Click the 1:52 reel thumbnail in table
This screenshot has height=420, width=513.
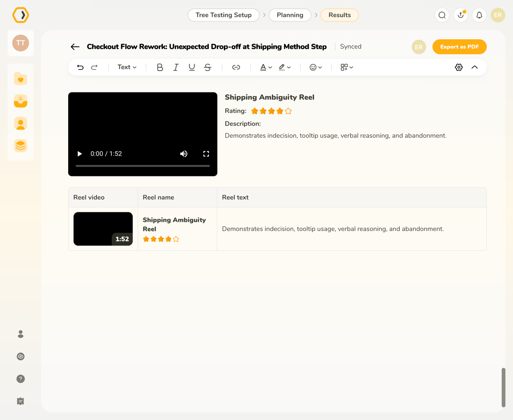point(103,229)
